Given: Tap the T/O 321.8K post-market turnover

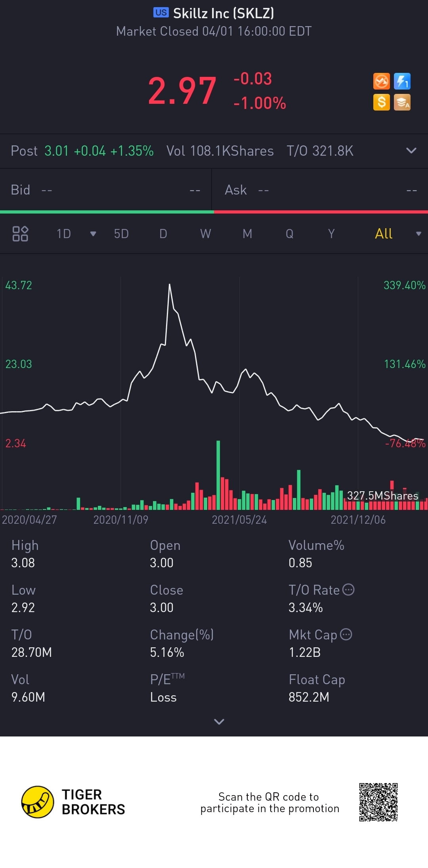Looking at the screenshot, I should [x=320, y=151].
